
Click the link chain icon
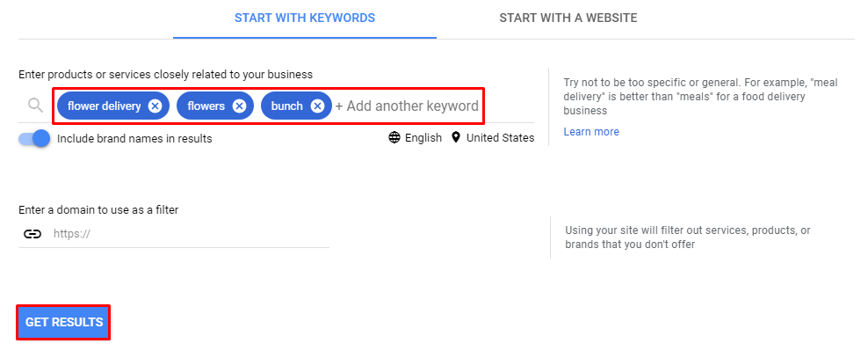(33, 234)
